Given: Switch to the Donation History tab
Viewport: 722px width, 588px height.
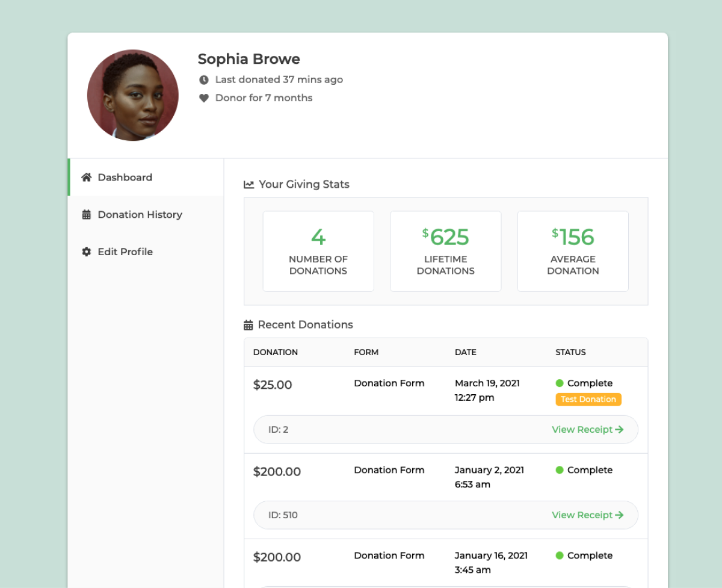Looking at the screenshot, I should [146, 215].
